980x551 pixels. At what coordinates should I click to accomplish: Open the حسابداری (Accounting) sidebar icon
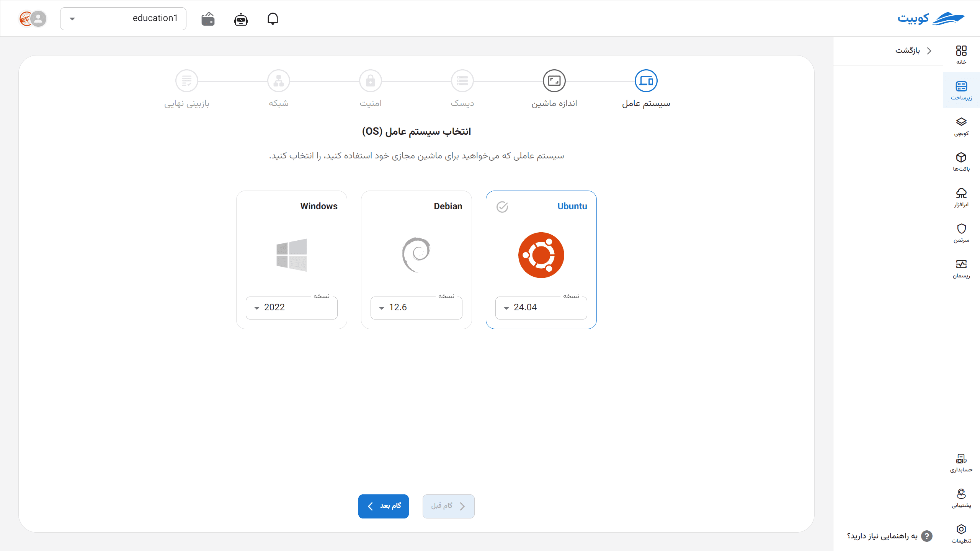point(961,463)
